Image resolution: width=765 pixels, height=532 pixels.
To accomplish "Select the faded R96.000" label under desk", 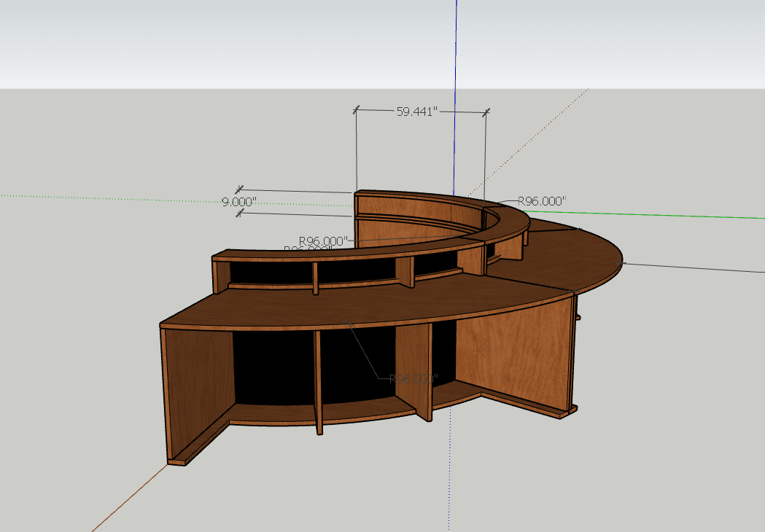I will click(x=413, y=379).
